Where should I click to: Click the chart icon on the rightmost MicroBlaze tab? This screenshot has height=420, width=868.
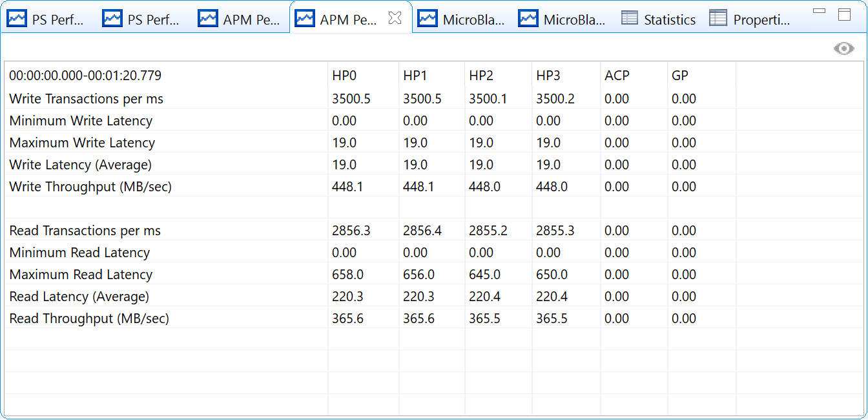coord(528,19)
